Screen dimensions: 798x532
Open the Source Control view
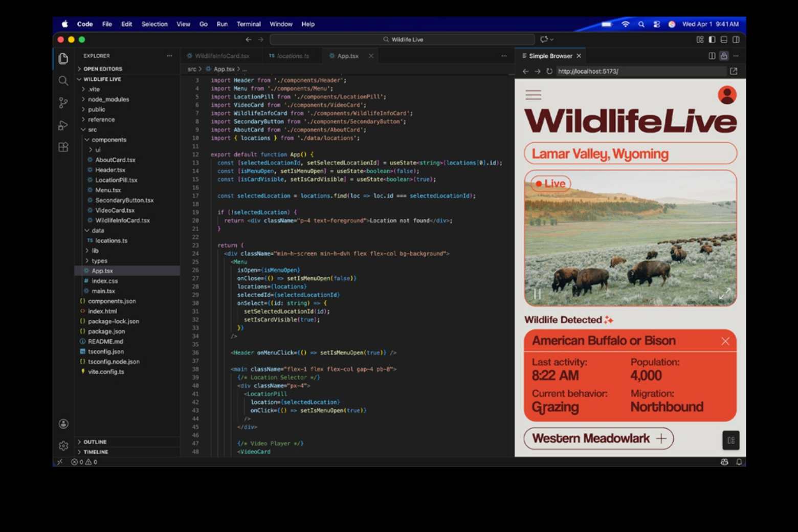pyautogui.click(x=63, y=103)
